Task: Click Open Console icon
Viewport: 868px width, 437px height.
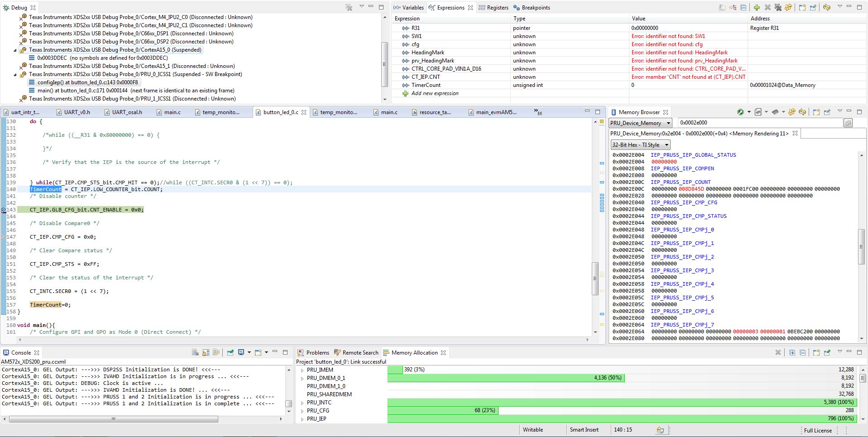Action: [x=258, y=352]
